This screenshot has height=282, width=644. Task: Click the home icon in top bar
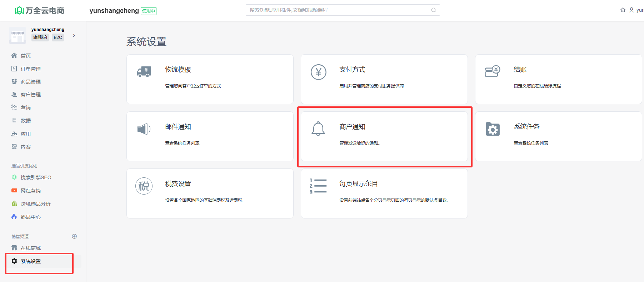(623, 10)
